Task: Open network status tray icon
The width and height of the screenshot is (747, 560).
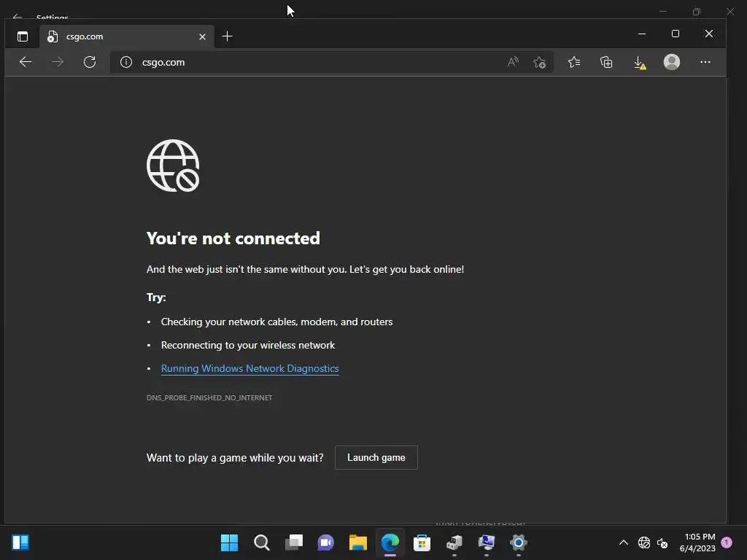Action: tap(644, 542)
